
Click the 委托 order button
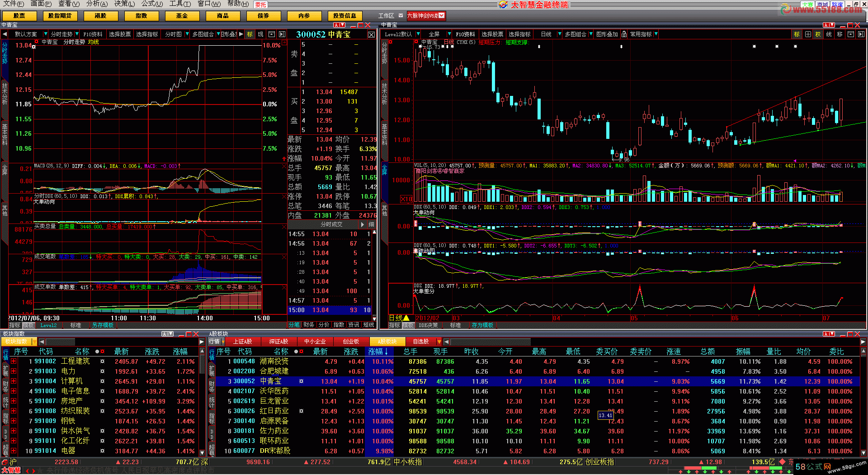click(260, 5)
